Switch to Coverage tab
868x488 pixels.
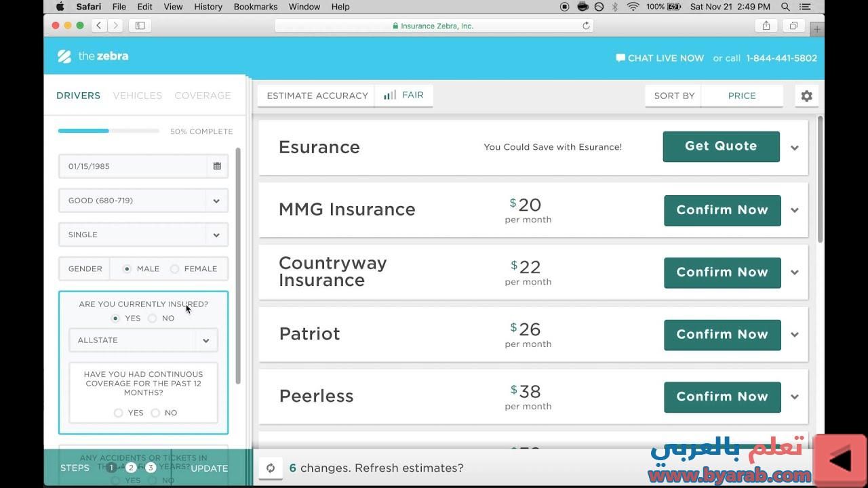pos(203,96)
